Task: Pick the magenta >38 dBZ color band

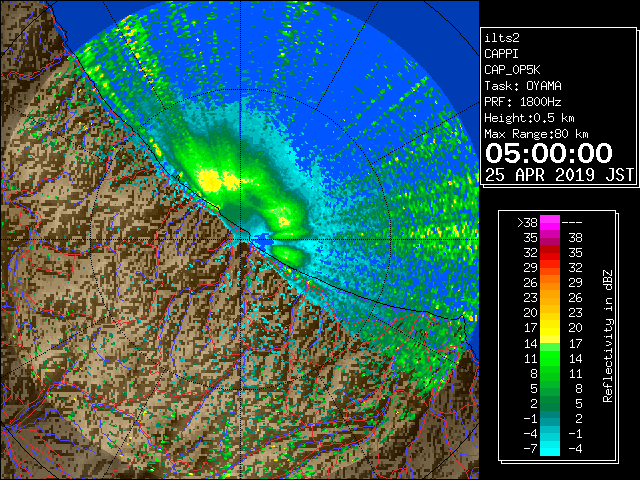Action: (x=550, y=223)
